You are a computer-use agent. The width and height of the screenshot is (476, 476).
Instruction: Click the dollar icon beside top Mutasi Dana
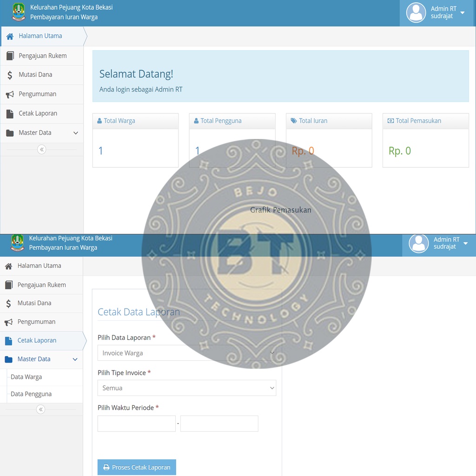pos(10,75)
